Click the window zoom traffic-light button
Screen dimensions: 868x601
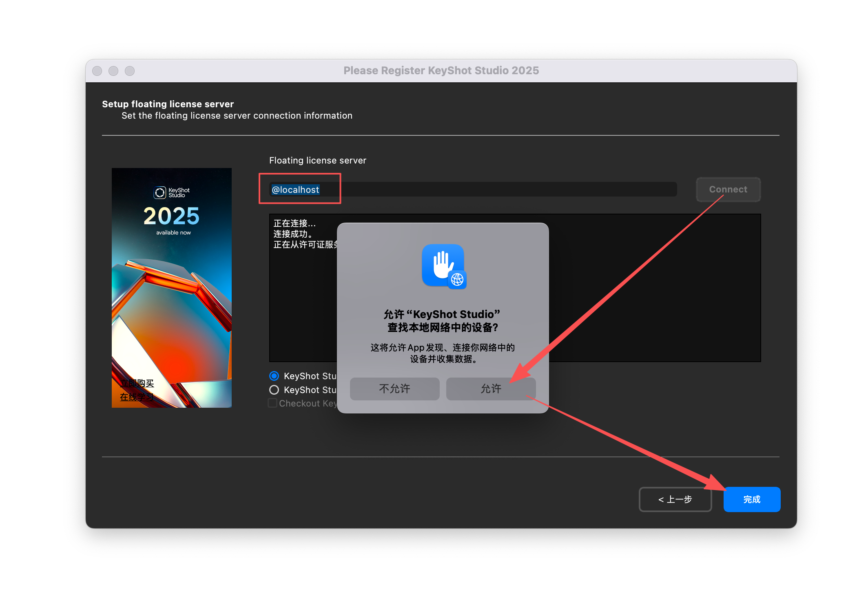tap(130, 71)
